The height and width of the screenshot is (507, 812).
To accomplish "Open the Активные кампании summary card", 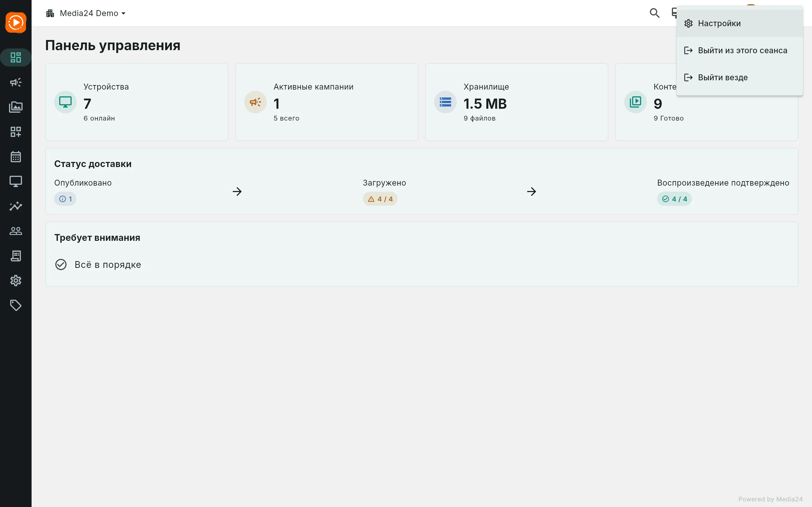I will click(x=326, y=102).
